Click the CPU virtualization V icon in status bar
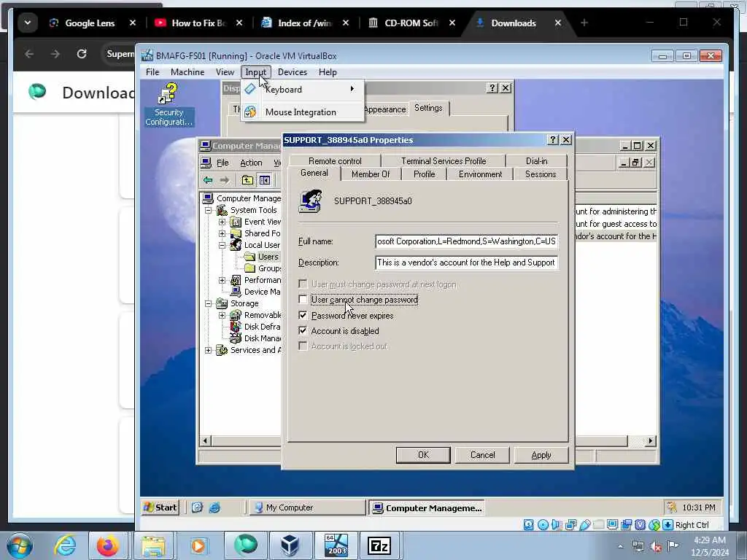 (x=640, y=525)
